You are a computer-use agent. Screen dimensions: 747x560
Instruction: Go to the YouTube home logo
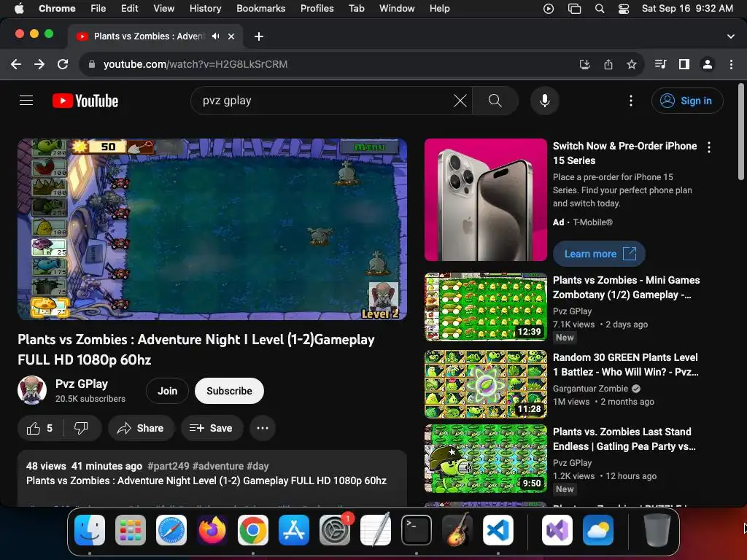coord(85,101)
